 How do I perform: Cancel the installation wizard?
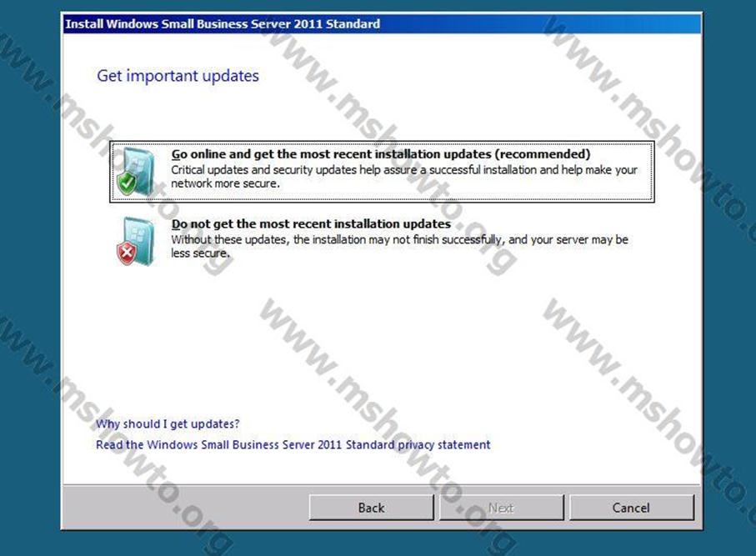pyautogui.click(x=632, y=508)
